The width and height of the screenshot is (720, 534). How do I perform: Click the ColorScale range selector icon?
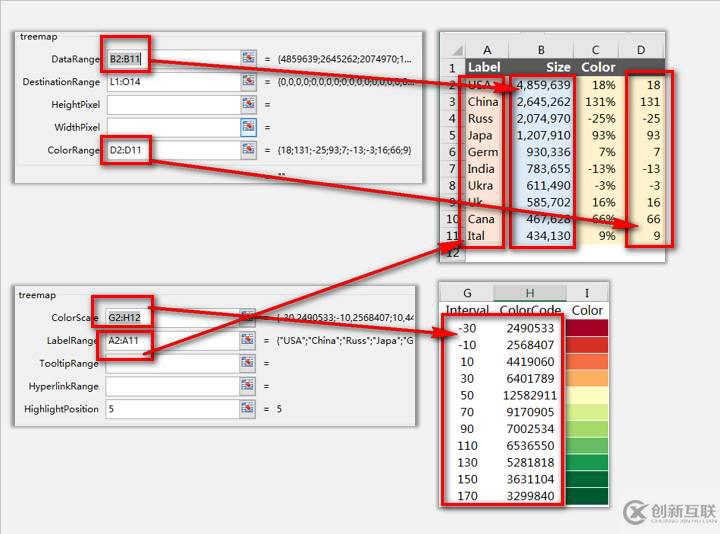pyautogui.click(x=248, y=318)
